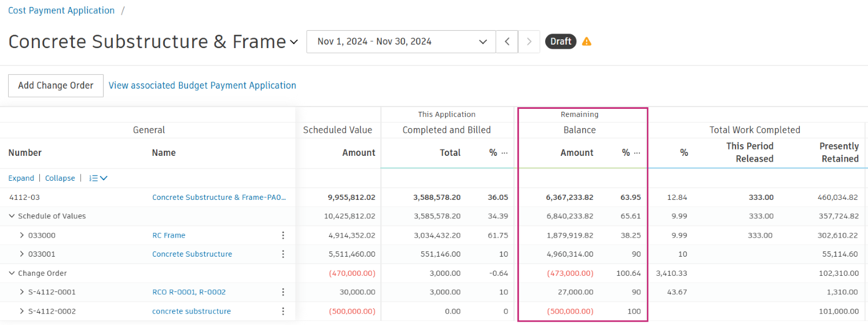The height and width of the screenshot is (325, 868).
Task: Click the Expand all rows link
Action: point(21,178)
